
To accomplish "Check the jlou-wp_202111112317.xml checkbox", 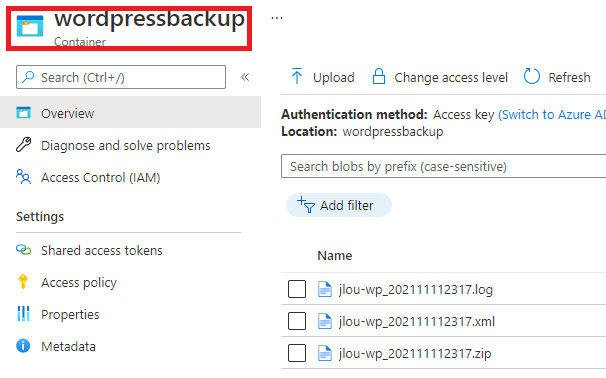I will click(x=297, y=321).
